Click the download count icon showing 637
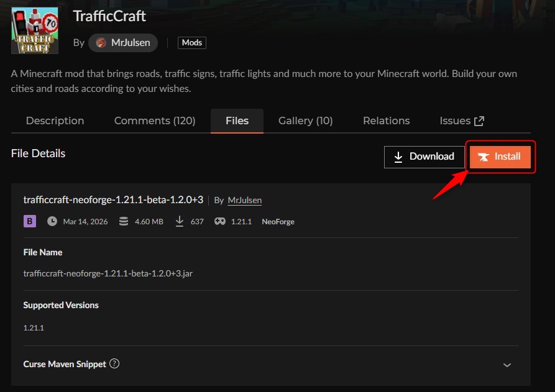Screen dimensions: 555x392 pyautogui.click(x=180, y=221)
